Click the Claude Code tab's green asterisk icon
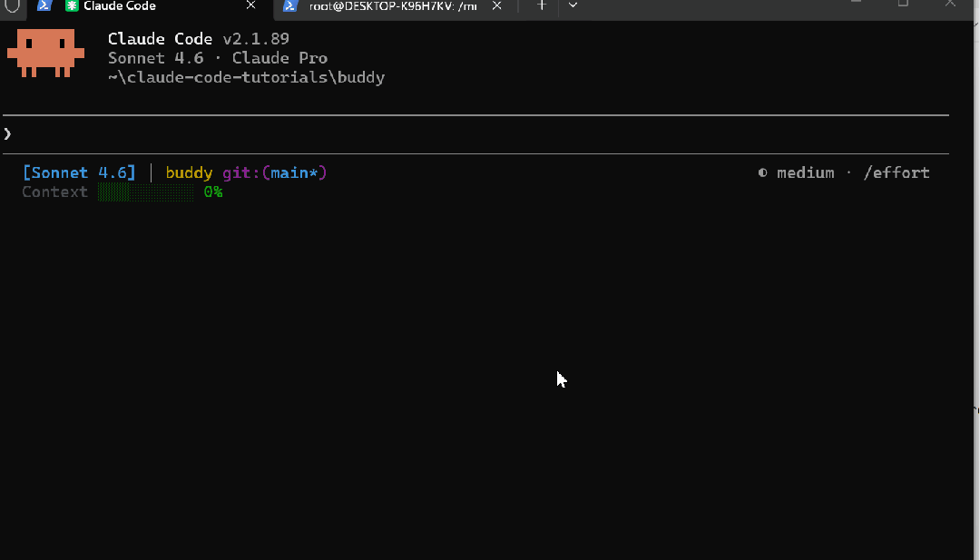 click(x=72, y=5)
